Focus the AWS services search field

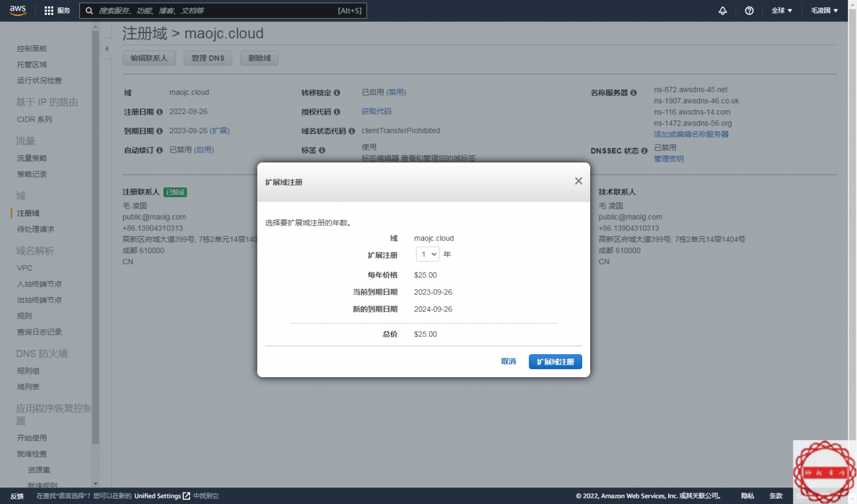coord(223,10)
